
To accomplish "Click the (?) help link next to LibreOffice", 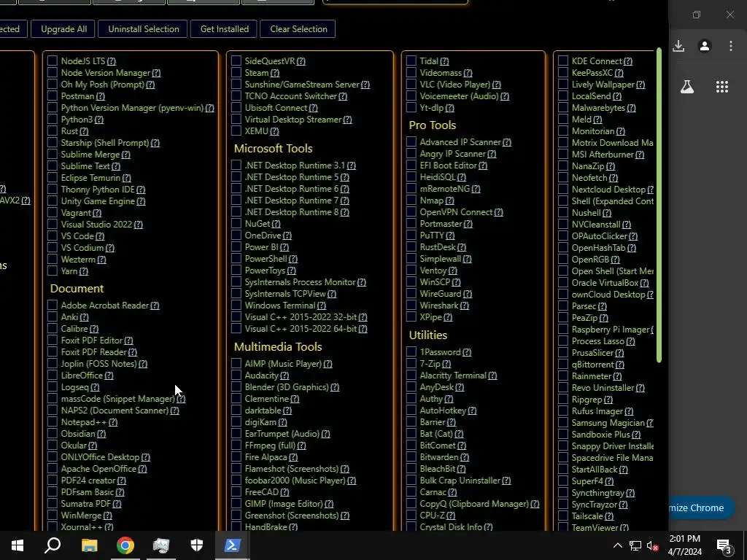I will tap(109, 376).
